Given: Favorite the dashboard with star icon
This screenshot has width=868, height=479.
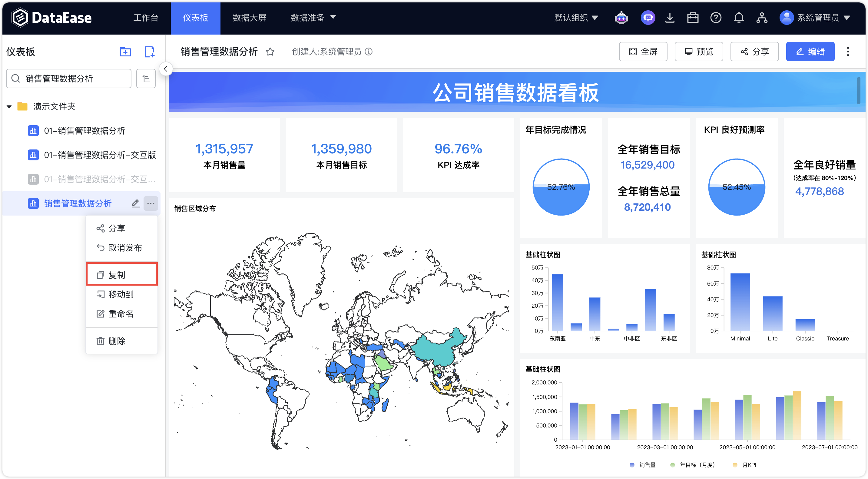Looking at the screenshot, I should pos(270,52).
